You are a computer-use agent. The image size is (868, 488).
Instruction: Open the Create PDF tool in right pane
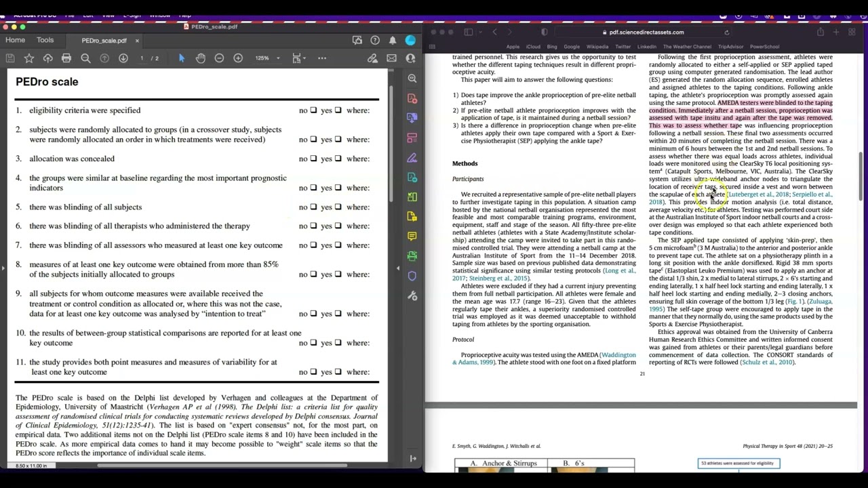412,98
